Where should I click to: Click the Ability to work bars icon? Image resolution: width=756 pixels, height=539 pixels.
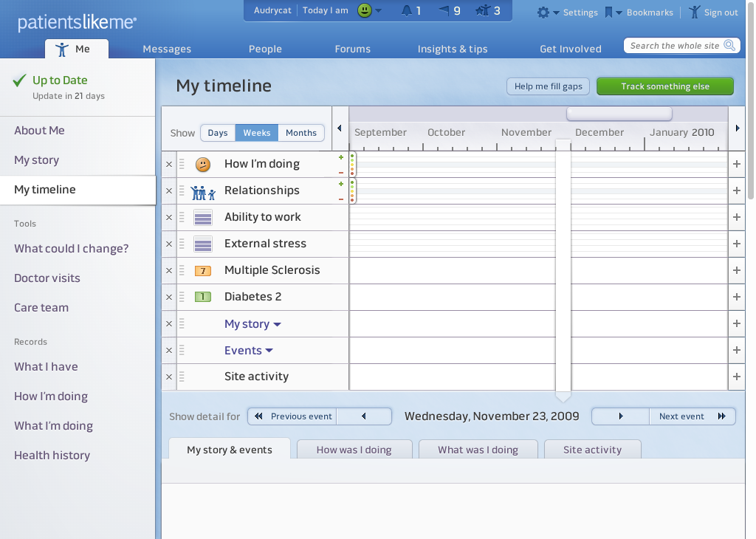click(x=203, y=217)
